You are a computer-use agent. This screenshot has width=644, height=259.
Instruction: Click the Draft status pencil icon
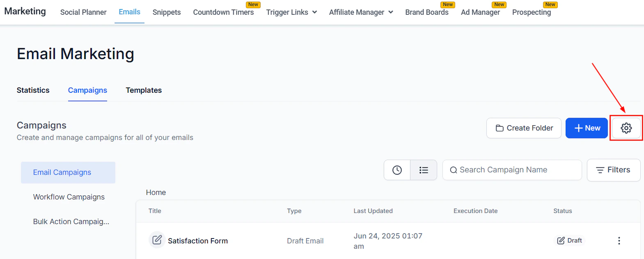[560, 241]
